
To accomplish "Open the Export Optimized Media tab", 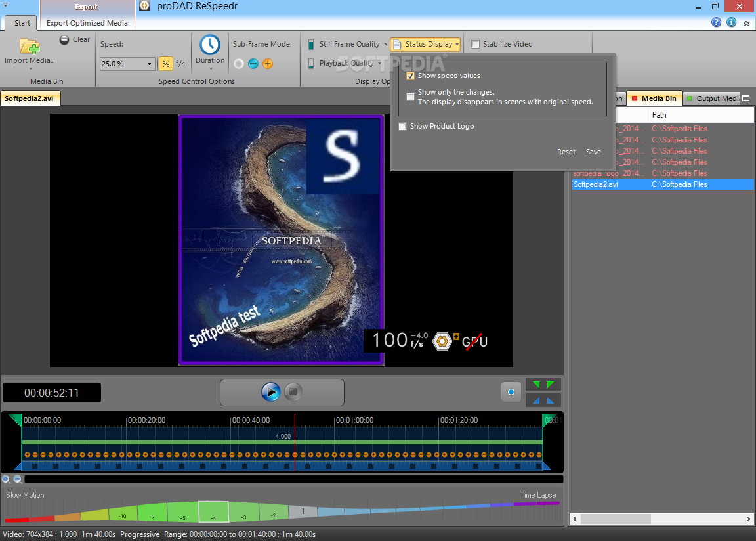I will pos(87,23).
